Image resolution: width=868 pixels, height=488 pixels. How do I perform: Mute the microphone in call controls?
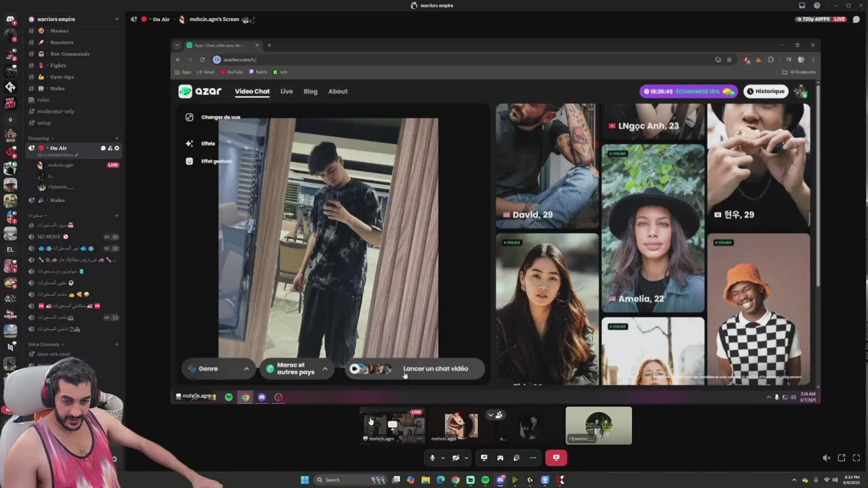432,457
